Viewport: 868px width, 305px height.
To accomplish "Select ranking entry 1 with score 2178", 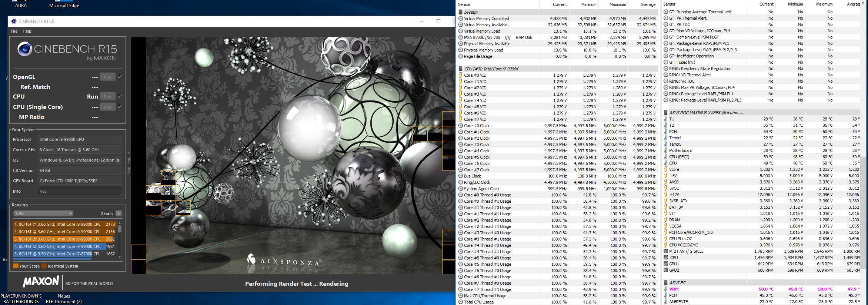I will coord(65,224).
